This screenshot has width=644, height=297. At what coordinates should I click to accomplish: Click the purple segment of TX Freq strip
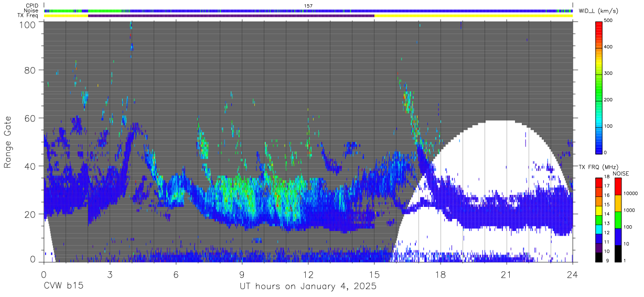click(x=231, y=16)
